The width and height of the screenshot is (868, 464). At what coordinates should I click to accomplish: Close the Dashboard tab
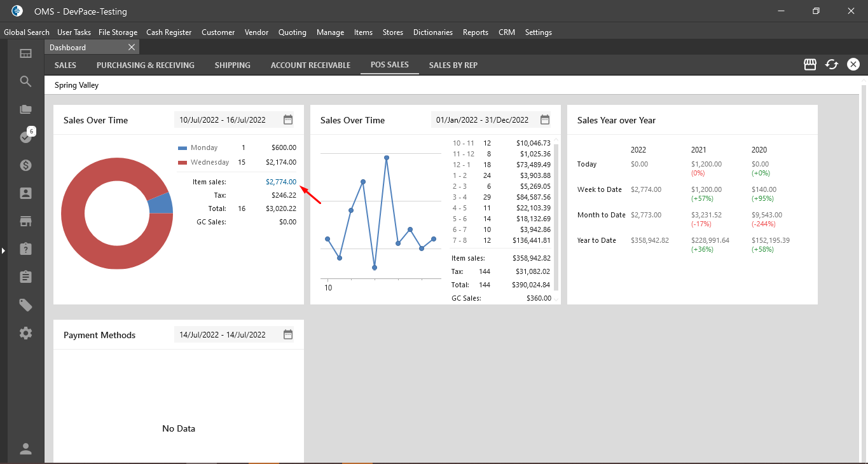coord(132,47)
